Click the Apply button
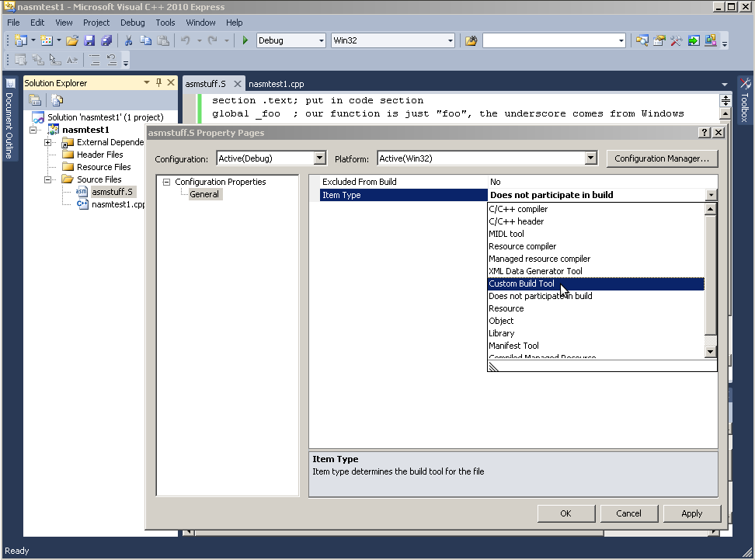Image resolution: width=755 pixels, height=560 pixels. (x=691, y=513)
